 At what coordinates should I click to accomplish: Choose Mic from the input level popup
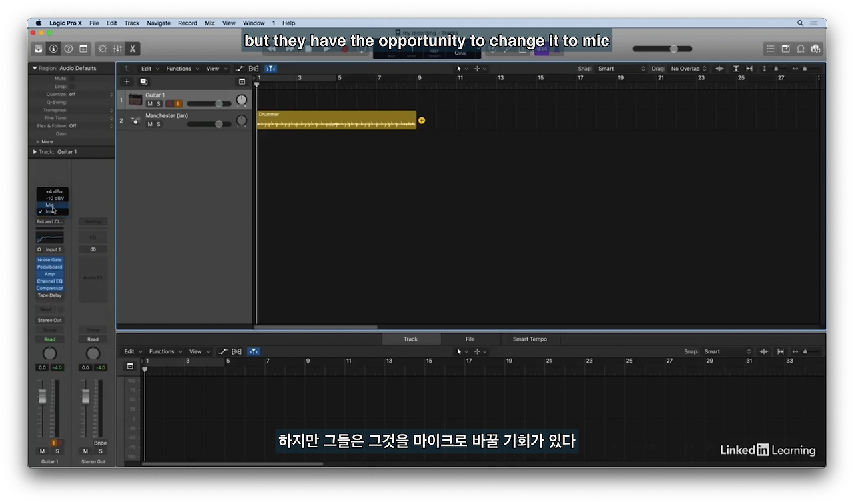pos(52,205)
